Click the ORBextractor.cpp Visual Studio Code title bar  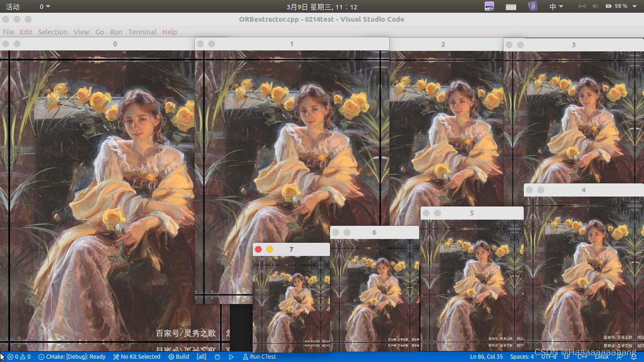[x=322, y=19]
